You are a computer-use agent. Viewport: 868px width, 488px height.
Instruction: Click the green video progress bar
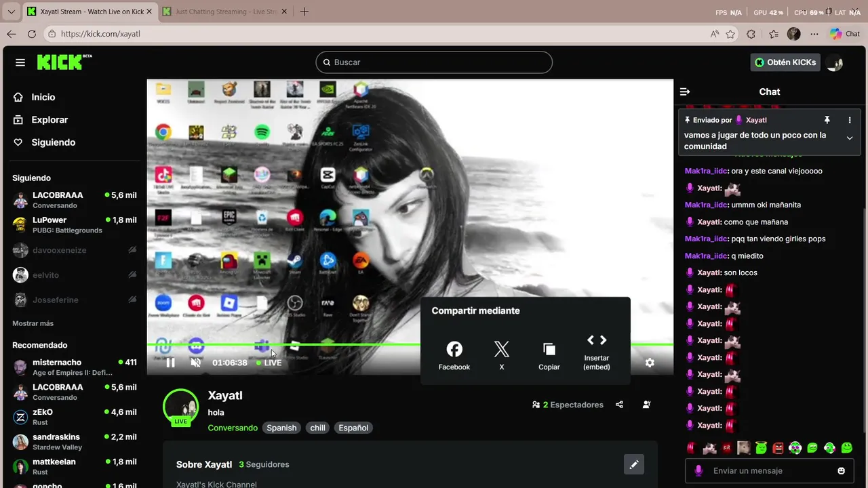pyautogui.click(x=410, y=344)
